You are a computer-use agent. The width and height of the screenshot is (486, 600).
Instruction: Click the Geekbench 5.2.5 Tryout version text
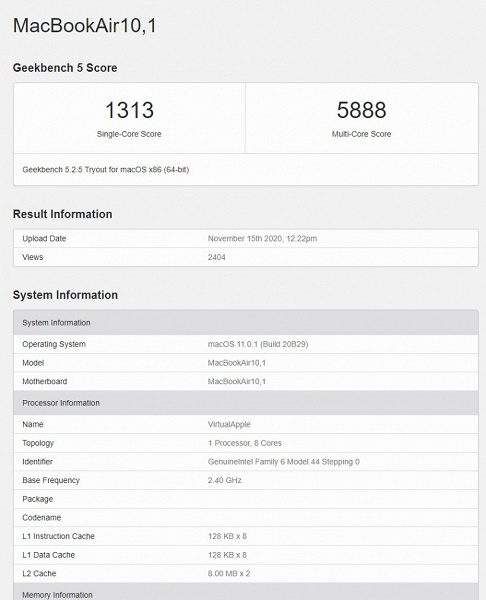106,170
